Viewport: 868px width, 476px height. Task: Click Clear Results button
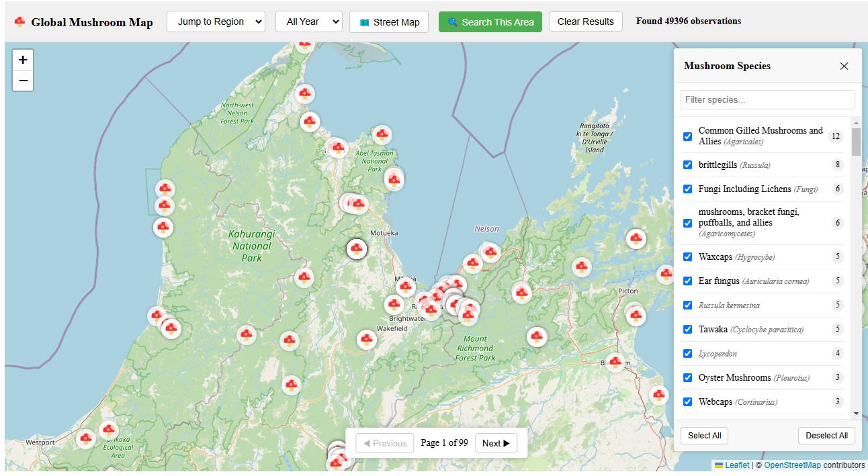[586, 21]
